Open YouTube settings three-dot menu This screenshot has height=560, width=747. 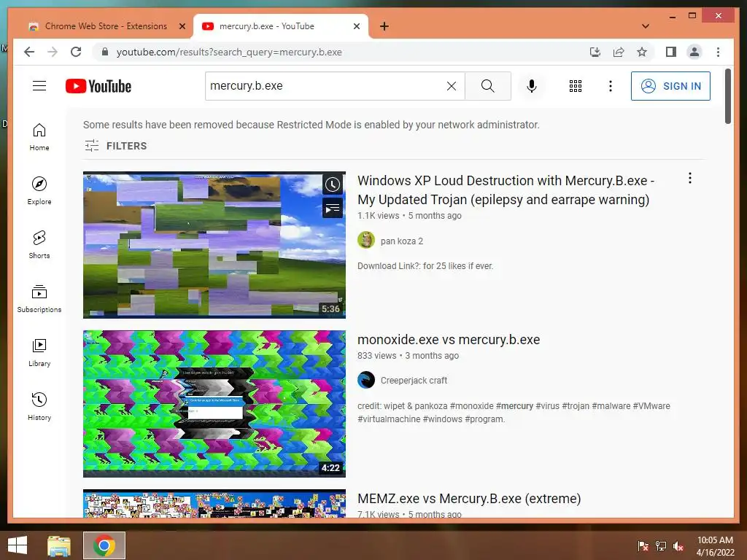tap(611, 86)
